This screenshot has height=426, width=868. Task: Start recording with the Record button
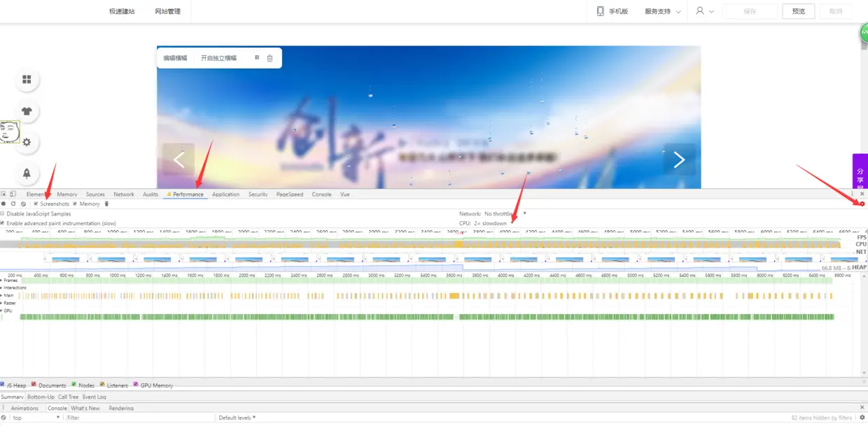3,204
